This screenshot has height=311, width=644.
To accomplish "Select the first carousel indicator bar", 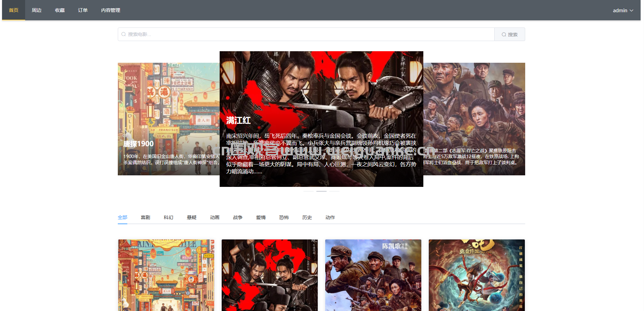I will coord(309,191).
